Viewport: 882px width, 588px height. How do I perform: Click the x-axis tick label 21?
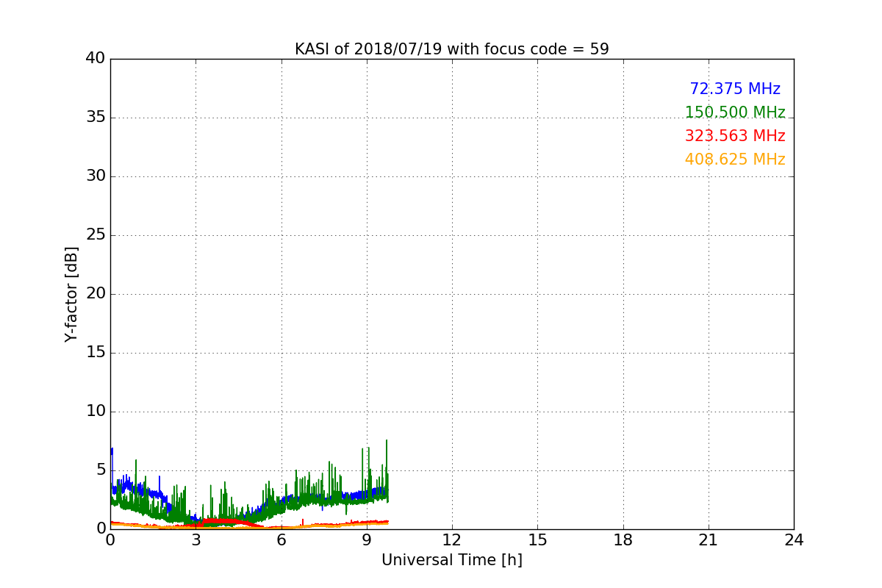[709, 540]
